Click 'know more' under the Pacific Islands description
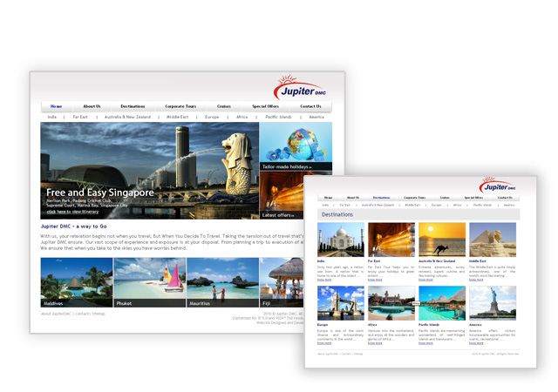The height and width of the screenshot is (392, 558). pos(425,343)
